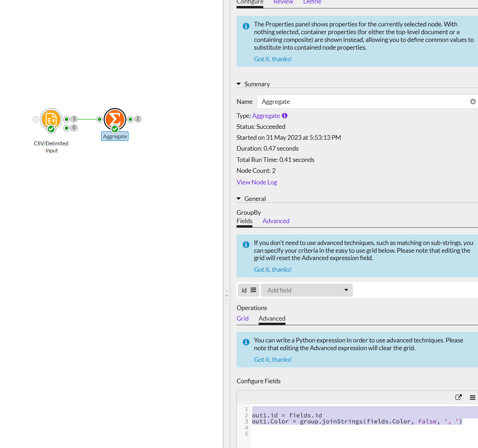Click the revert icon in the Name field
This screenshot has height=448, width=478.
coord(473,101)
